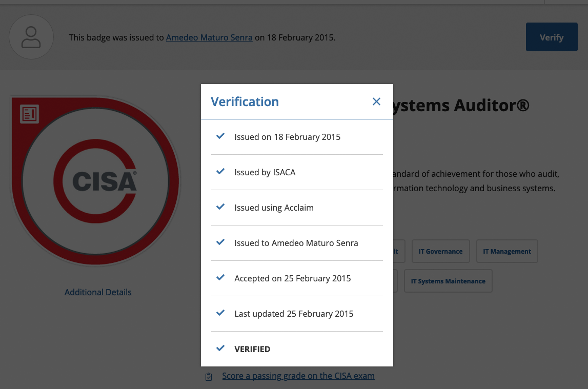Click the clipboard icon beside the CISA exam link
The height and width of the screenshot is (389, 588).
(209, 377)
